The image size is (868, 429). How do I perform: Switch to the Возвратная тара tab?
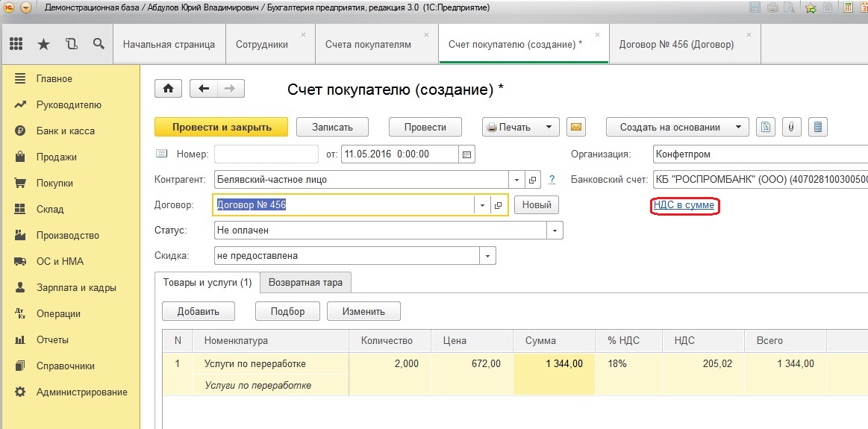point(305,282)
